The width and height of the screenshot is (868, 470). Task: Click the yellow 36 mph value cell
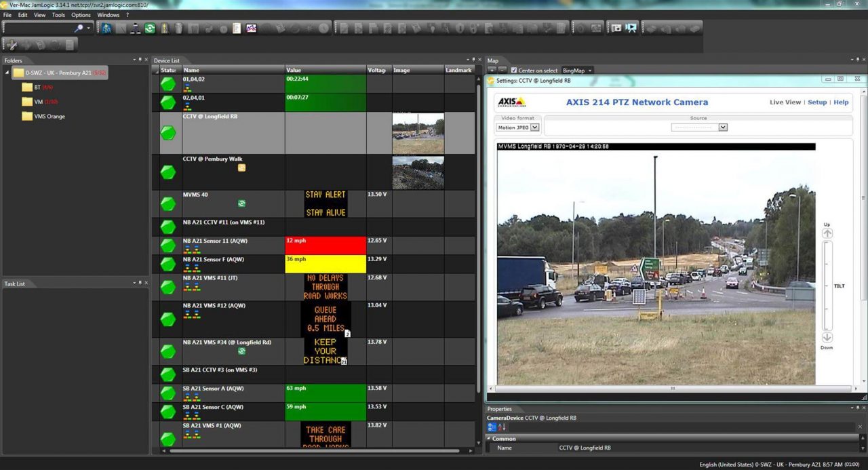coord(325,264)
